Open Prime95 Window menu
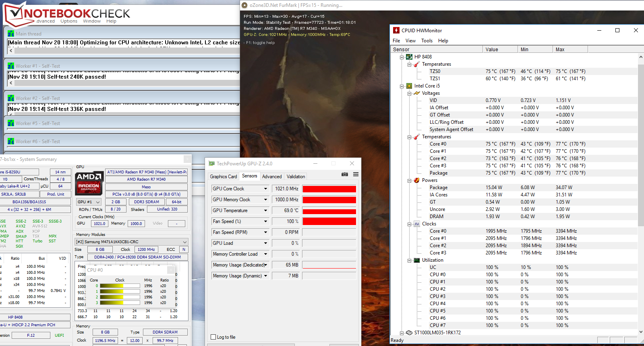Image resolution: width=644 pixels, height=346 pixels. pos(92,21)
